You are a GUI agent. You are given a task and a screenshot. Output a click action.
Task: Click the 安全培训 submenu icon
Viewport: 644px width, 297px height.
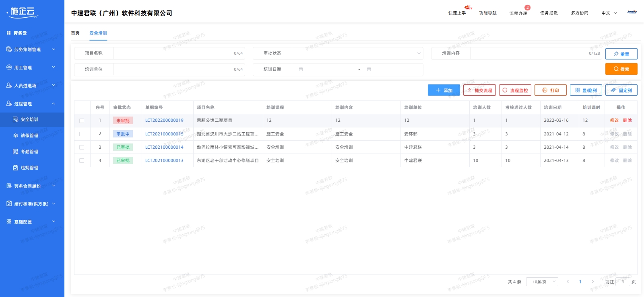[x=15, y=119]
